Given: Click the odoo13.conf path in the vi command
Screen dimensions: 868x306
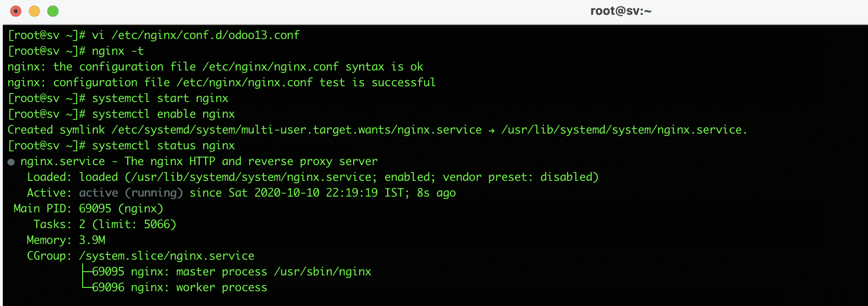Looking at the screenshot, I should pos(205,35).
